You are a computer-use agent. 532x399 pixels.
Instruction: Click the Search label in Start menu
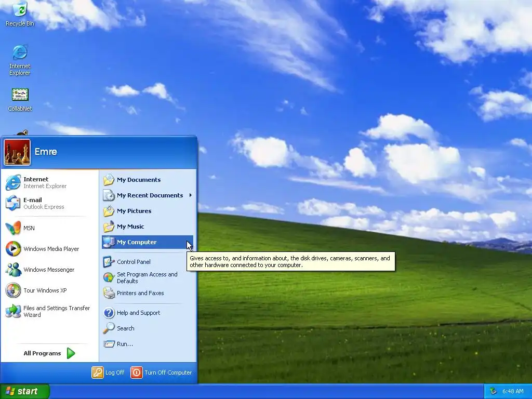pos(126,328)
